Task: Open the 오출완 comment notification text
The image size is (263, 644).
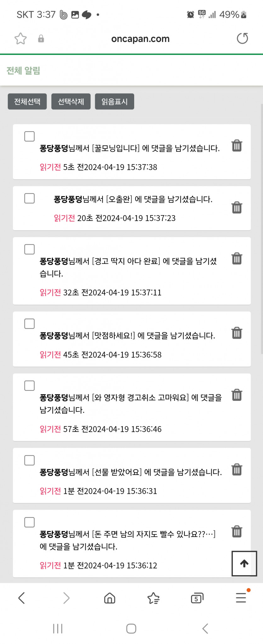Action: [x=133, y=199]
